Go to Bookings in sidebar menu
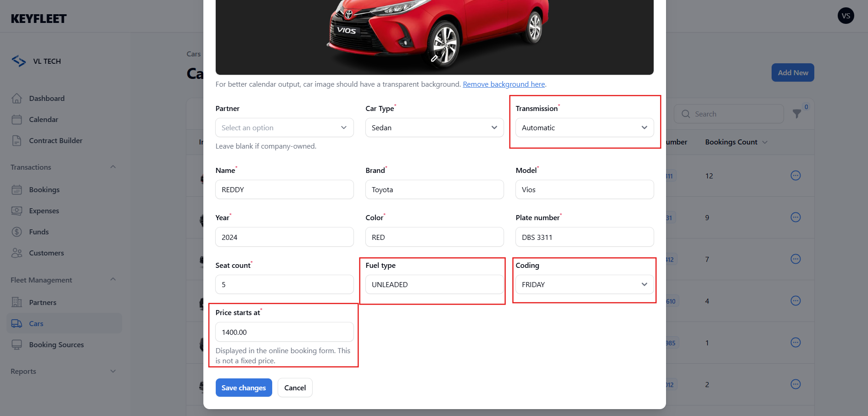This screenshot has width=868, height=416. click(44, 190)
